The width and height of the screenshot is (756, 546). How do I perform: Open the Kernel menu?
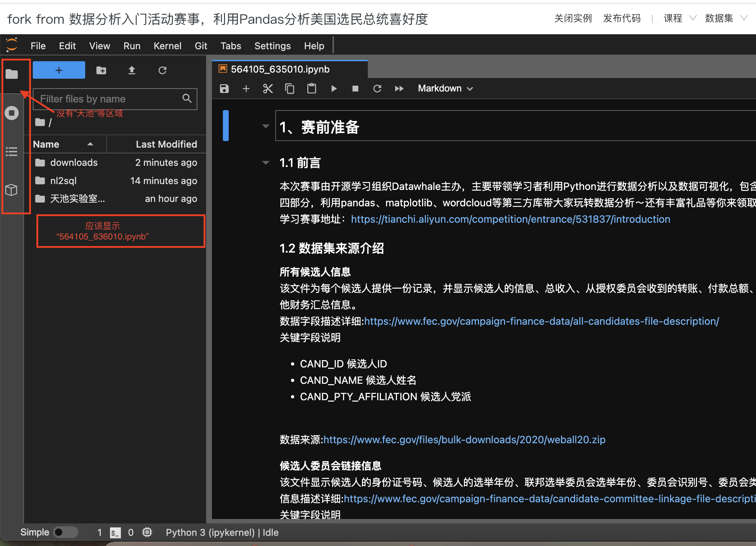168,46
